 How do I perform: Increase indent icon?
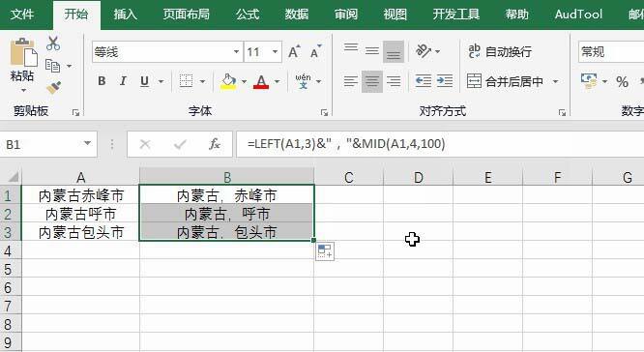tap(445, 81)
